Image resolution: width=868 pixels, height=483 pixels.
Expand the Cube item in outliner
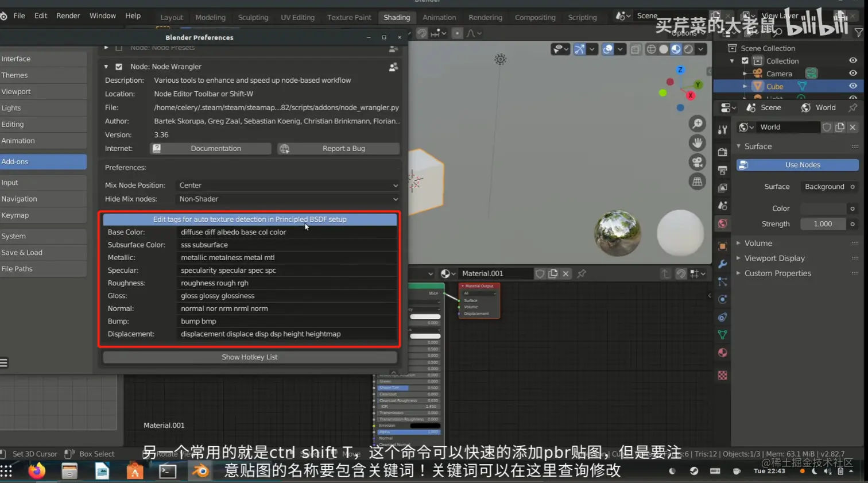tap(745, 86)
